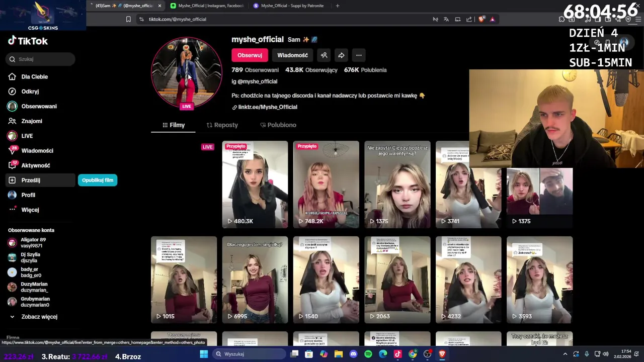
Task: Open pinned video with 480.3K views
Action: (x=255, y=185)
